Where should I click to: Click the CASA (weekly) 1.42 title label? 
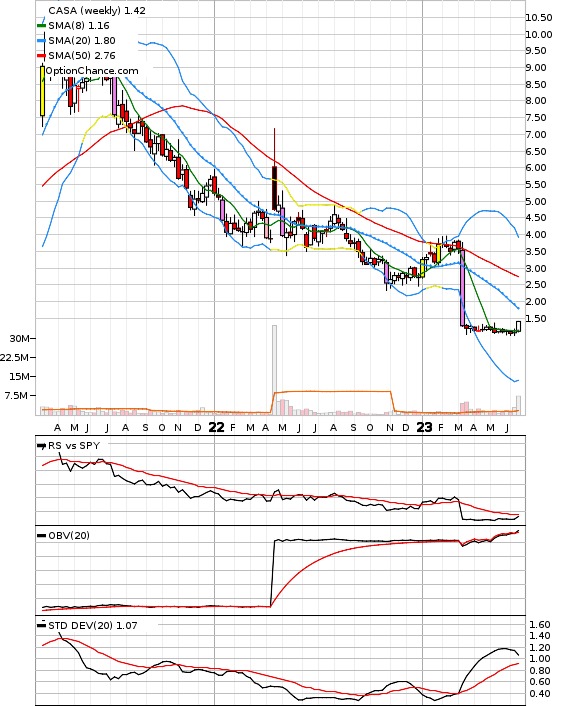point(97,10)
